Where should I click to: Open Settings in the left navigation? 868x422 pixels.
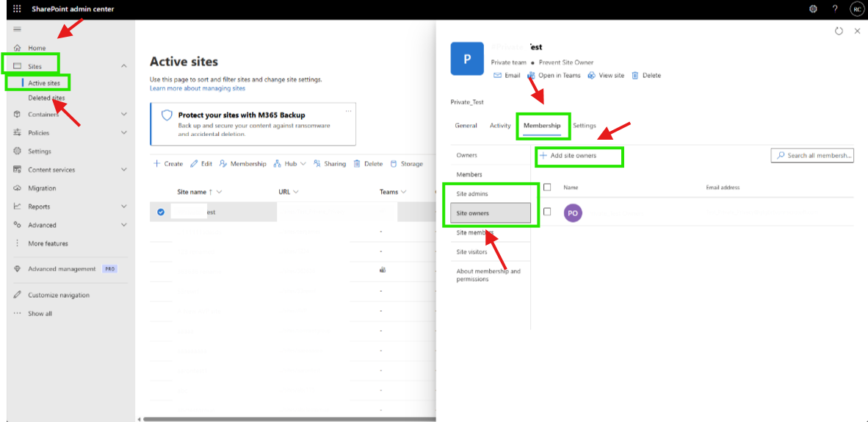click(x=40, y=151)
